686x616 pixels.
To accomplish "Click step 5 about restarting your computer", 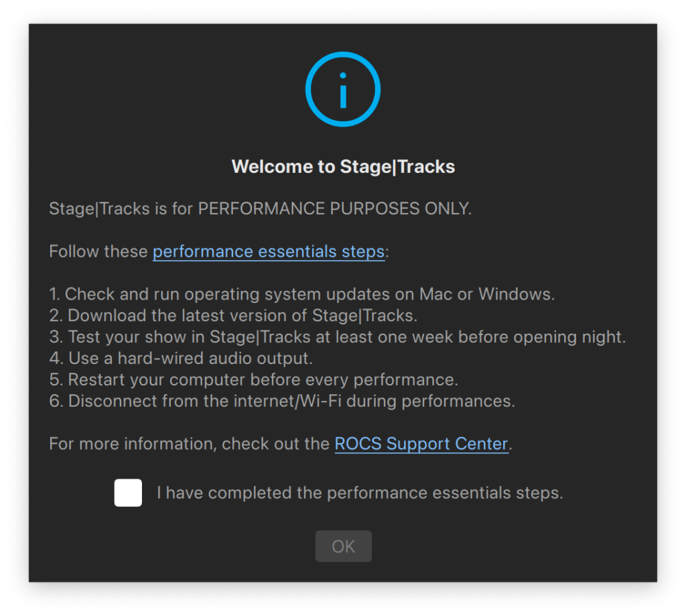I will (253, 379).
